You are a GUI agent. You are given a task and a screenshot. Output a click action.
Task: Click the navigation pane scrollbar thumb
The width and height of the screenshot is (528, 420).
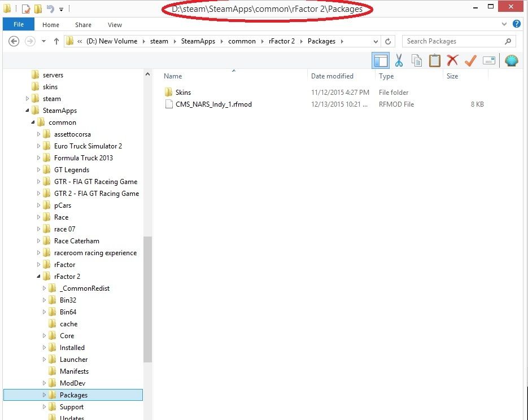point(147,300)
